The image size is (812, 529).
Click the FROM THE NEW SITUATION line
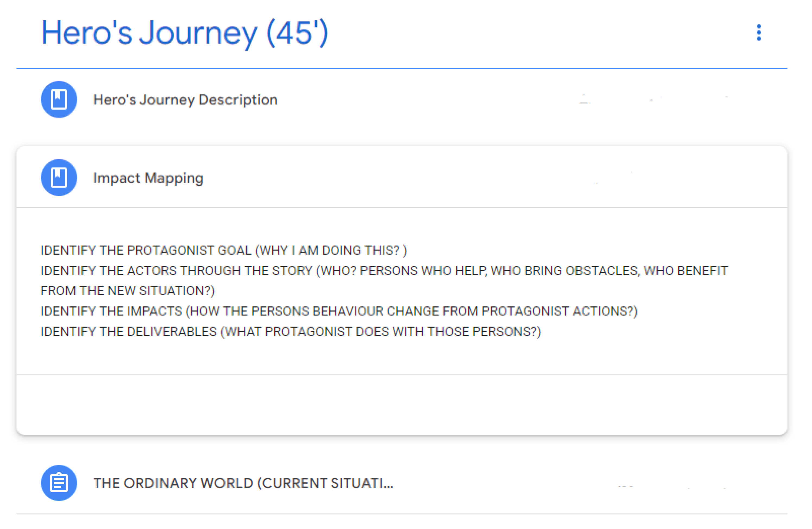[x=128, y=291]
